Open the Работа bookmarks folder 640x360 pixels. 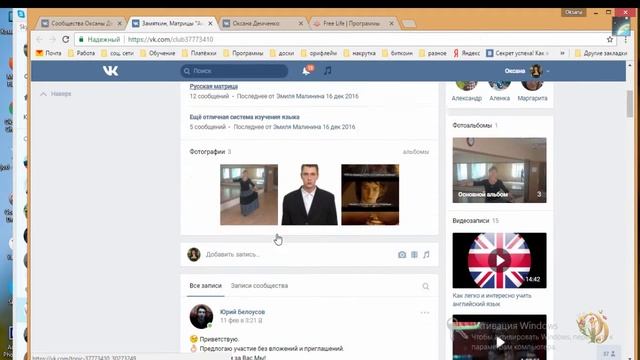pyautogui.click(x=81, y=53)
